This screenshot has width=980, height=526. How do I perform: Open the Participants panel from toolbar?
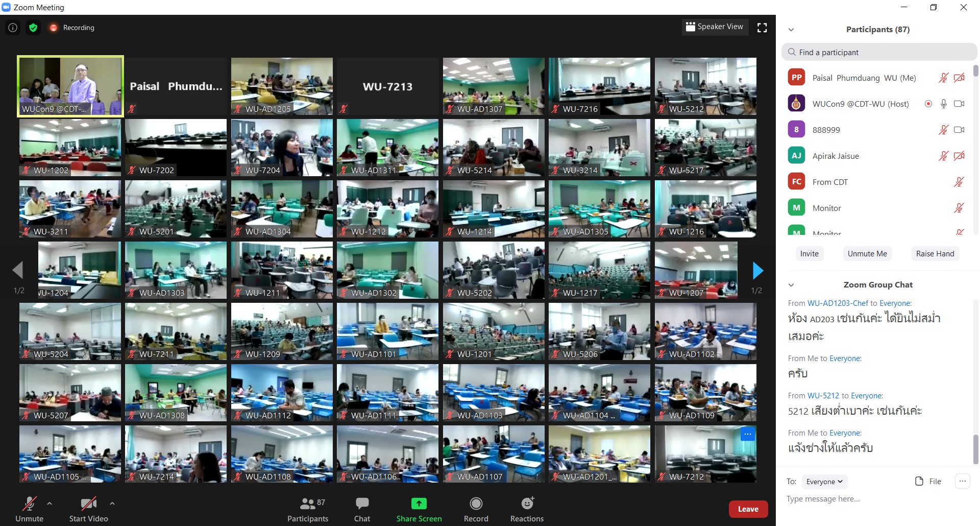pos(307,509)
